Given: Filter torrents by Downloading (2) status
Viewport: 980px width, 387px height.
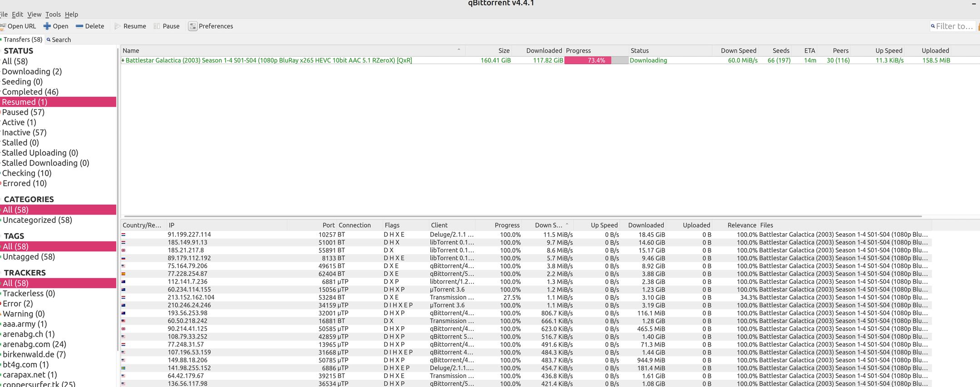Looking at the screenshot, I should [32, 72].
